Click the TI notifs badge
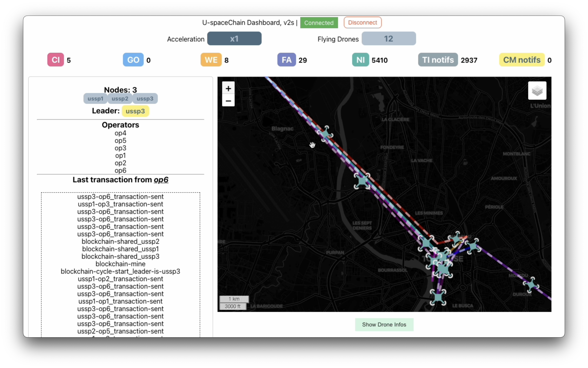The height and width of the screenshot is (368, 588). pyautogui.click(x=437, y=60)
